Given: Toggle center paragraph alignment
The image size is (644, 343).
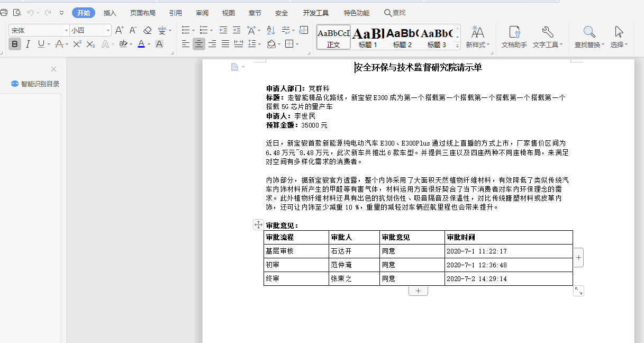Looking at the screenshot, I should pyautogui.click(x=198, y=44).
